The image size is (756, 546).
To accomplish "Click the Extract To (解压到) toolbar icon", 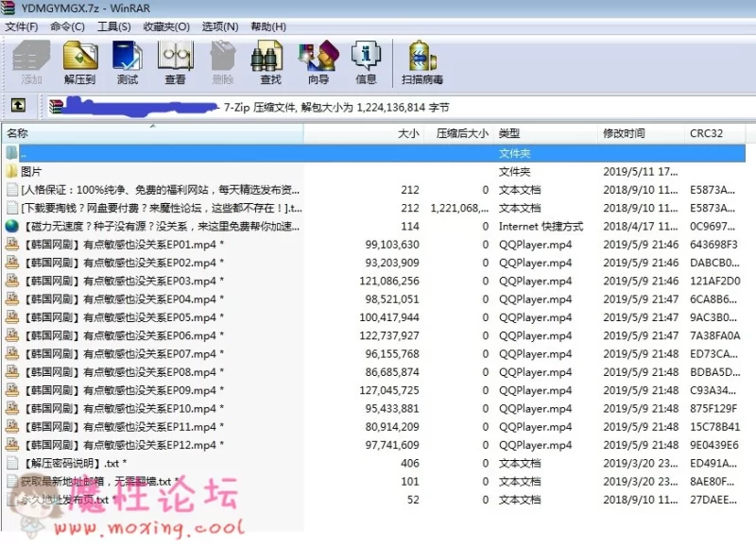I will pos(80,57).
